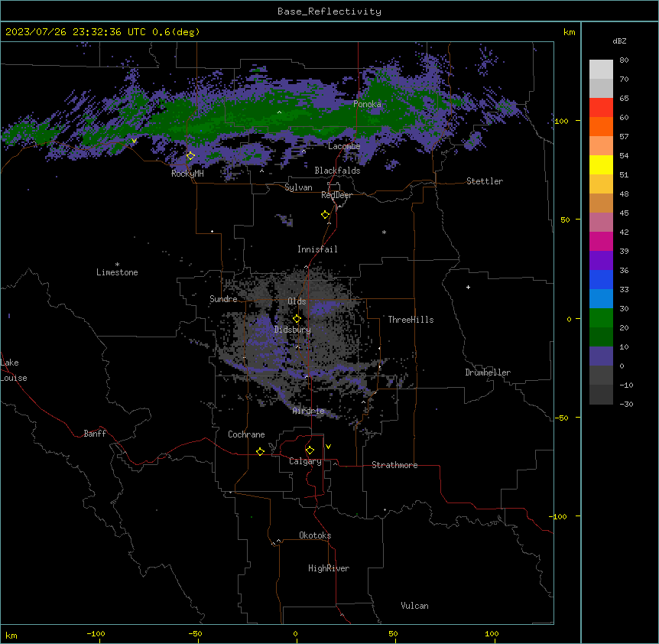Select the blue 33 dBZ legend color

[601, 279]
